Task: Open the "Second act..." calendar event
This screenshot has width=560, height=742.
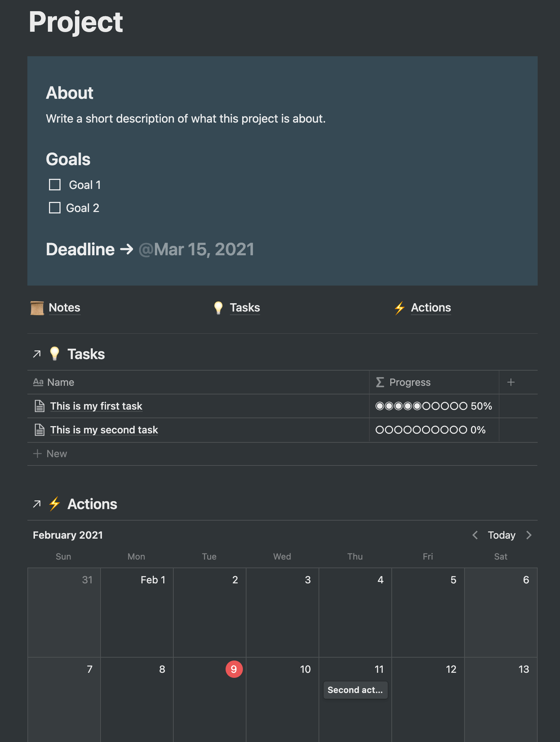Action: point(355,690)
